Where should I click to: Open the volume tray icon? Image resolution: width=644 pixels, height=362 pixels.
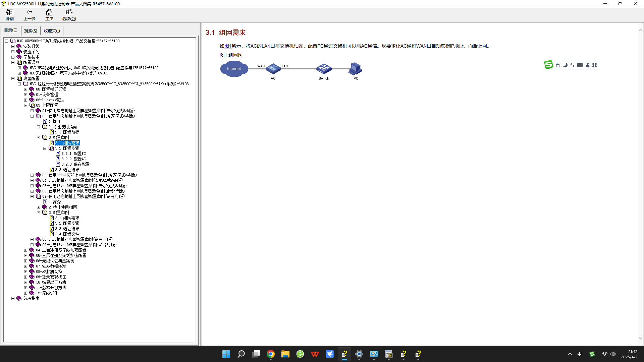click(613, 354)
